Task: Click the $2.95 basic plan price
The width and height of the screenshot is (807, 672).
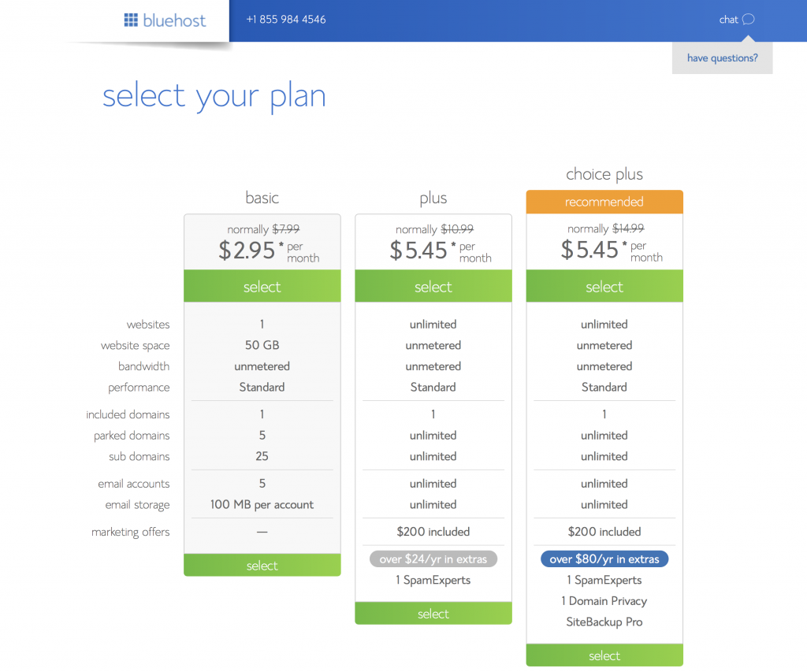Action: [247, 251]
